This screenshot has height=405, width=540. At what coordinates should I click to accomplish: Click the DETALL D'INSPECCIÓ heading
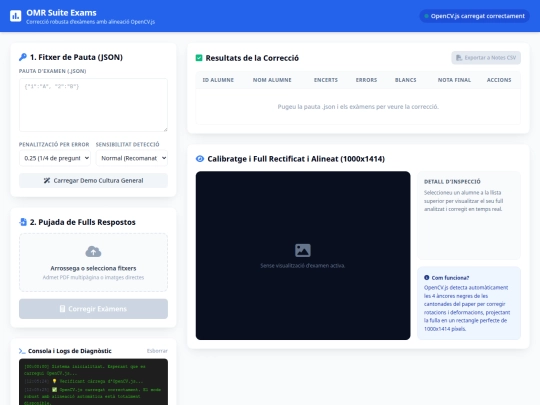(452, 181)
